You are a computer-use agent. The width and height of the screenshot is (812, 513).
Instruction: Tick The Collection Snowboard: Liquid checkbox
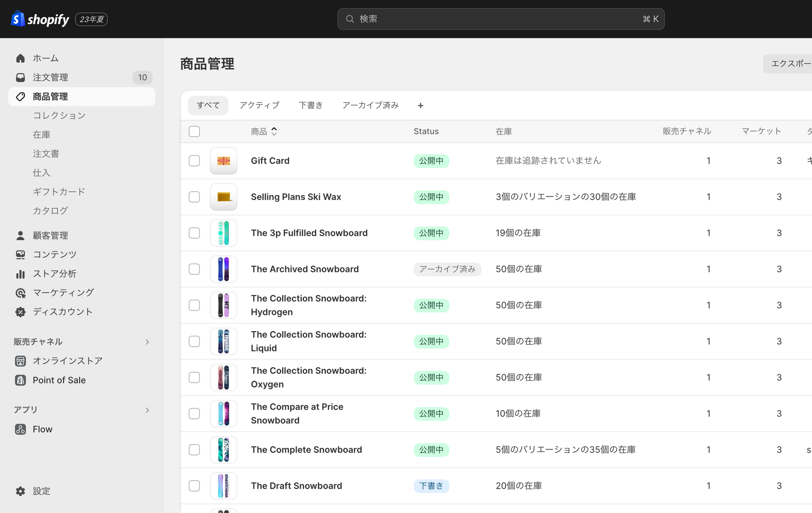coord(194,341)
